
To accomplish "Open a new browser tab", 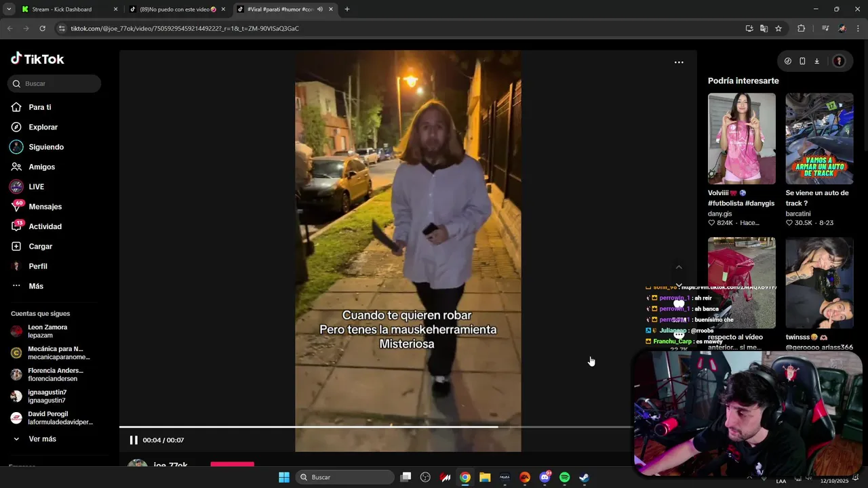I will point(347,9).
